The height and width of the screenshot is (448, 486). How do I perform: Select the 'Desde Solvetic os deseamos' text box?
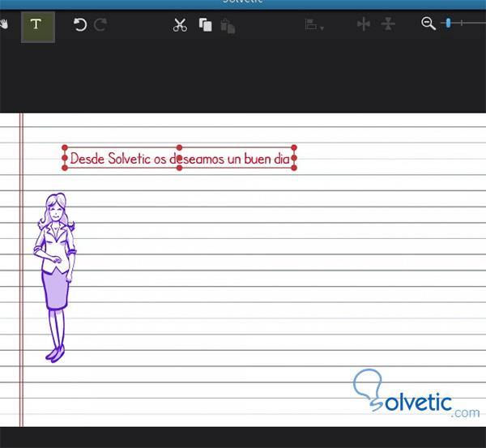tap(180, 158)
